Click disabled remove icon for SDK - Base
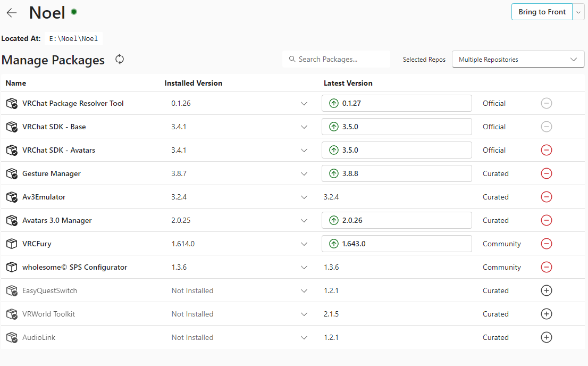 pyautogui.click(x=547, y=127)
